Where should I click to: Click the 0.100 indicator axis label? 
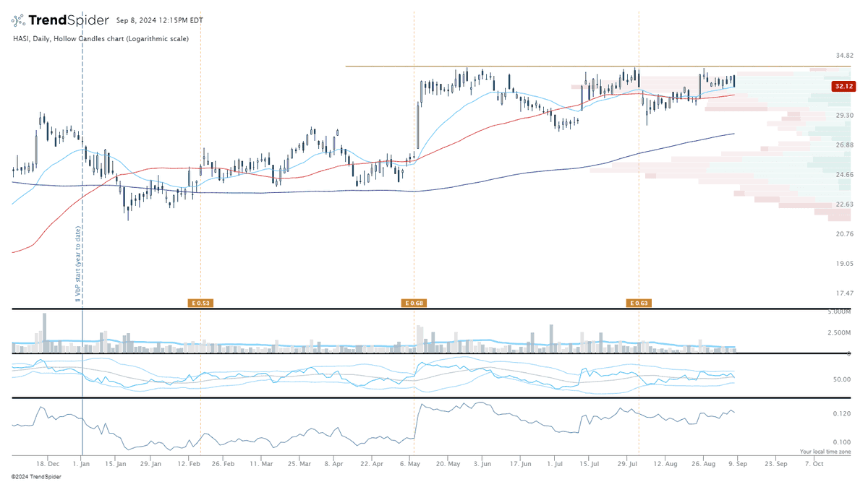tap(843, 442)
